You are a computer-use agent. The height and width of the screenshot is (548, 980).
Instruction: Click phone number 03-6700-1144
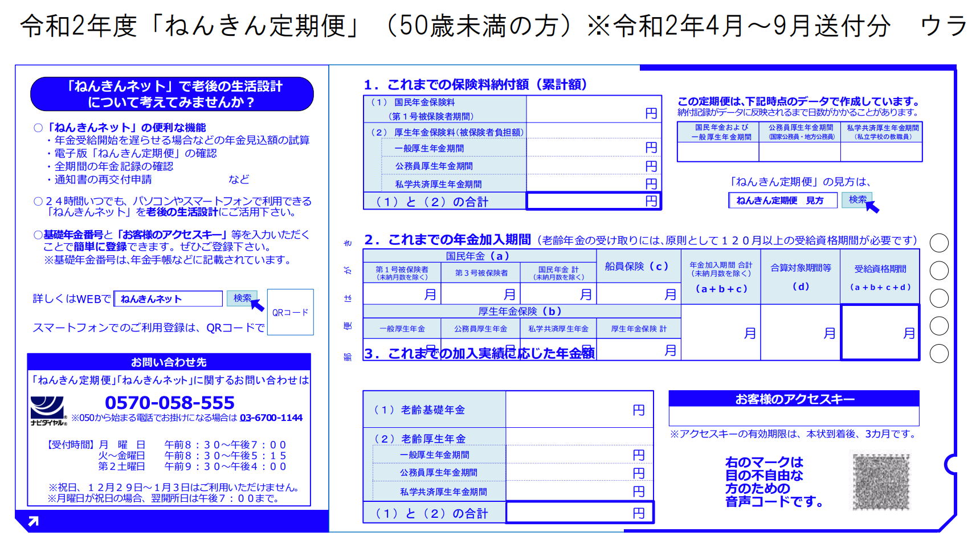271,418
